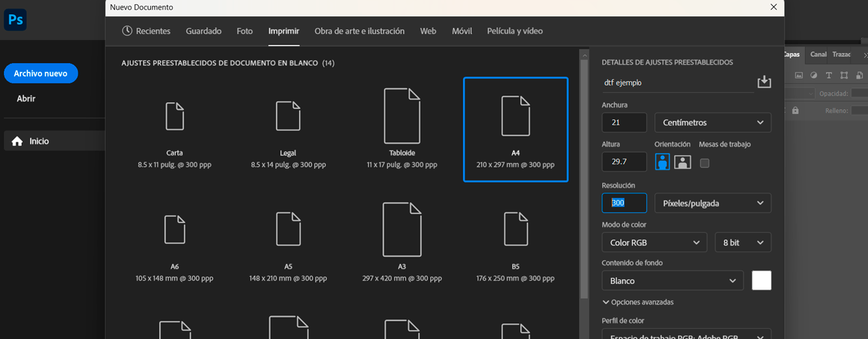Click the Opacidad field in Layers panel
This screenshot has width=868, height=339.
(859, 94)
